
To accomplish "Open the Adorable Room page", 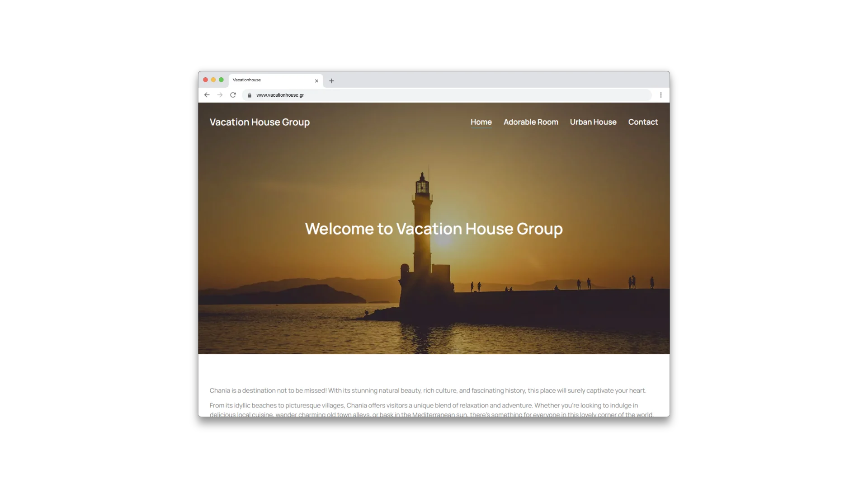I will point(531,122).
